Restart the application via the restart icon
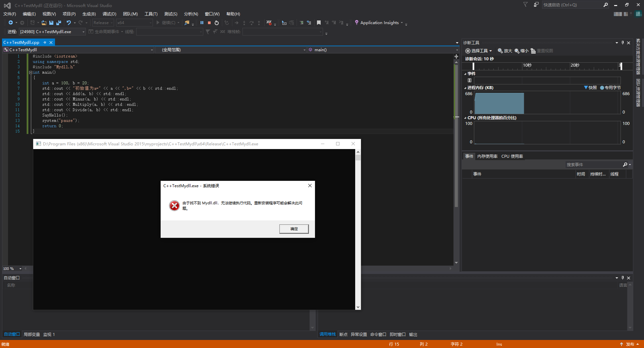The image size is (644, 348). click(x=216, y=23)
